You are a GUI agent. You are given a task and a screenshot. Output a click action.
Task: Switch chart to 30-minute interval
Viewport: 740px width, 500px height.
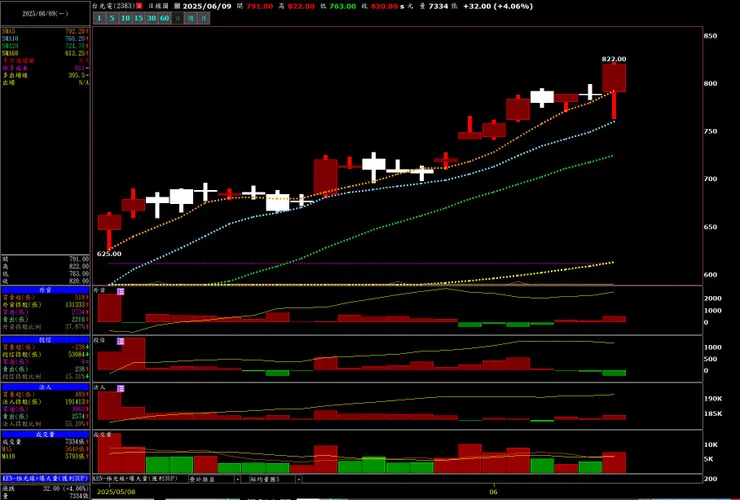tap(151, 18)
